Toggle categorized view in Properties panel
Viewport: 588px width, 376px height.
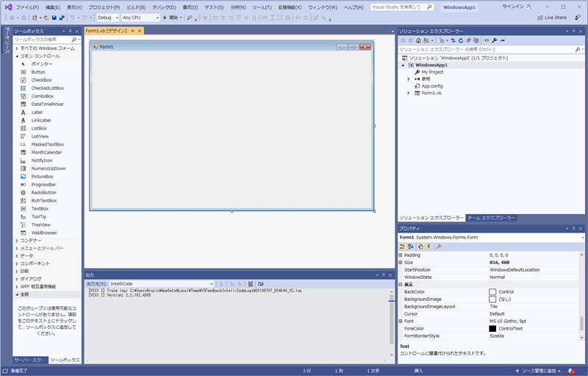pos(402,246)
